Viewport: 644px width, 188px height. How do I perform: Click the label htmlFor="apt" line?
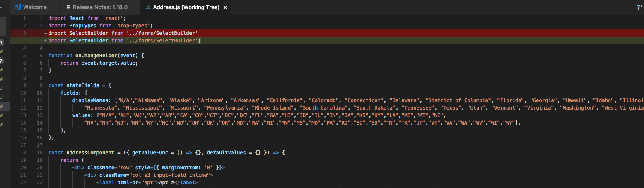tap(147, 182)
